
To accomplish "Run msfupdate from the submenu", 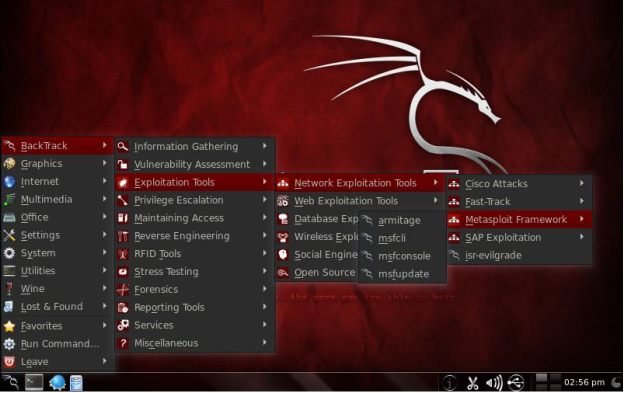I will (x=402, y=274).
